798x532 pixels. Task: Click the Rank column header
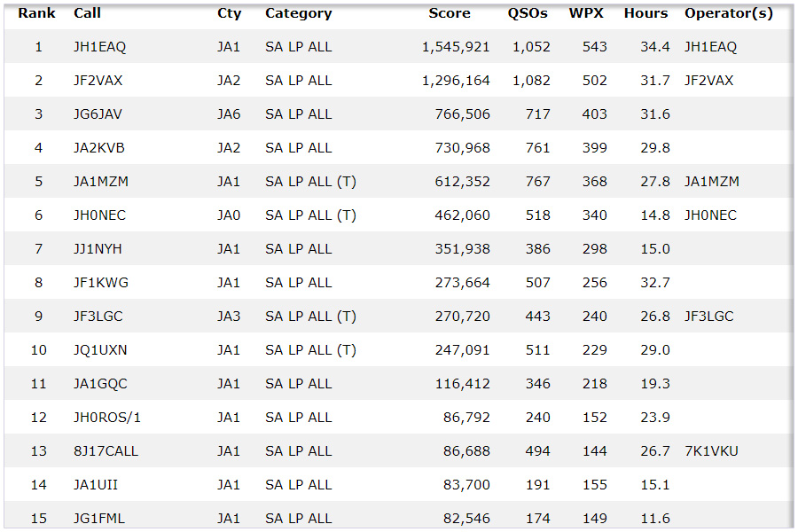pyautogui.click(x=37, y=13)
